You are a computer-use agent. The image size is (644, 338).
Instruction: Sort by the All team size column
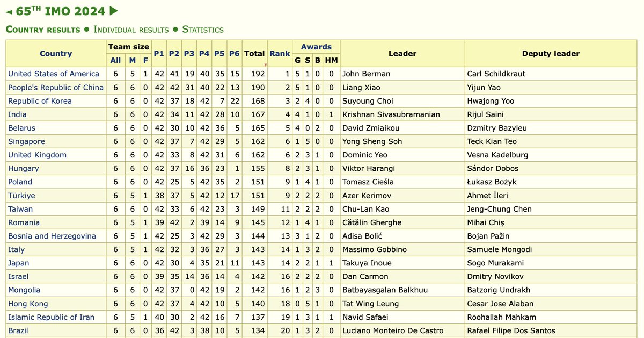point(115,60)
